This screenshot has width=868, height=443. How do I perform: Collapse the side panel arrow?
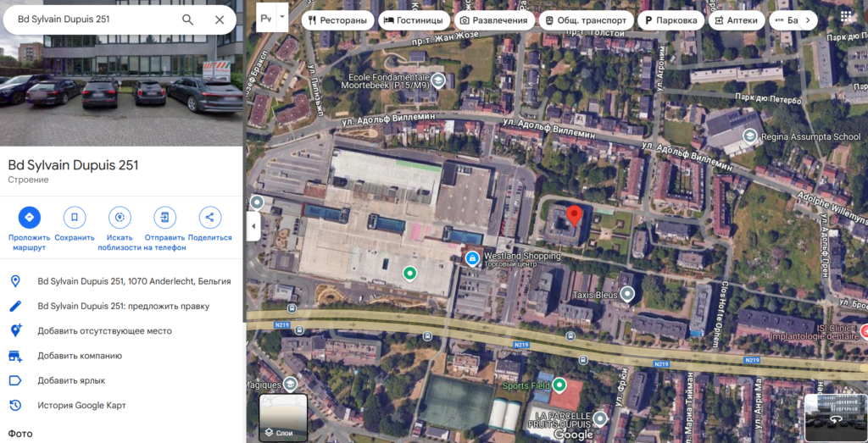[x=253, y=226]
